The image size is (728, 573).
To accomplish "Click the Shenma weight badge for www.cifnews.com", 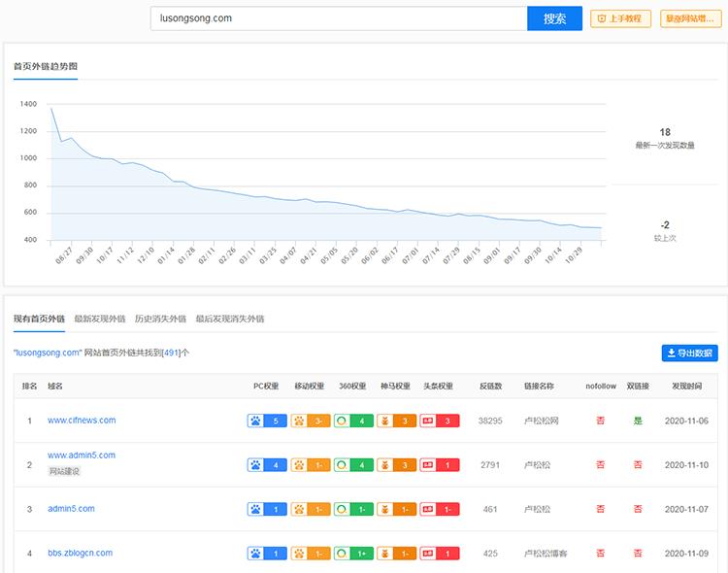I will click(x=396, y=421).
